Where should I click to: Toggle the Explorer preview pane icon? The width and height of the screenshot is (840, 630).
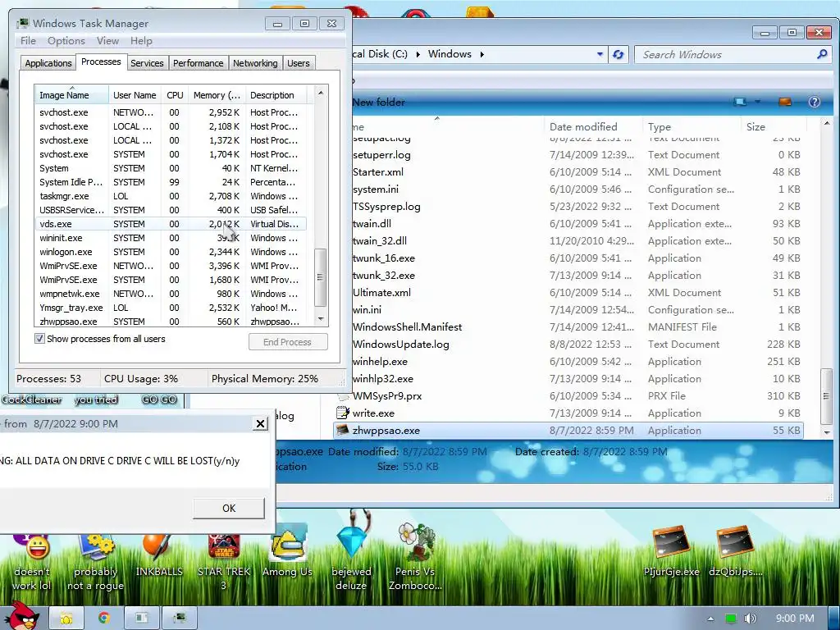(785, 102)
